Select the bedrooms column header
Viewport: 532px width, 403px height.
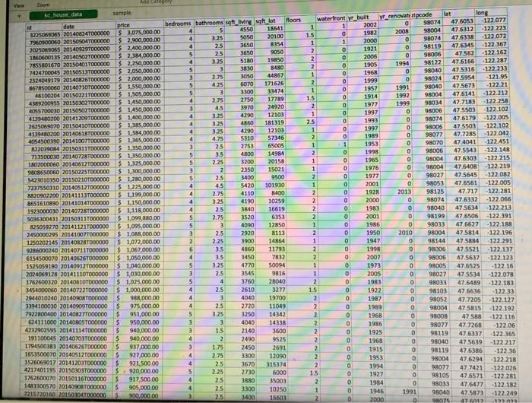point(178,24)
